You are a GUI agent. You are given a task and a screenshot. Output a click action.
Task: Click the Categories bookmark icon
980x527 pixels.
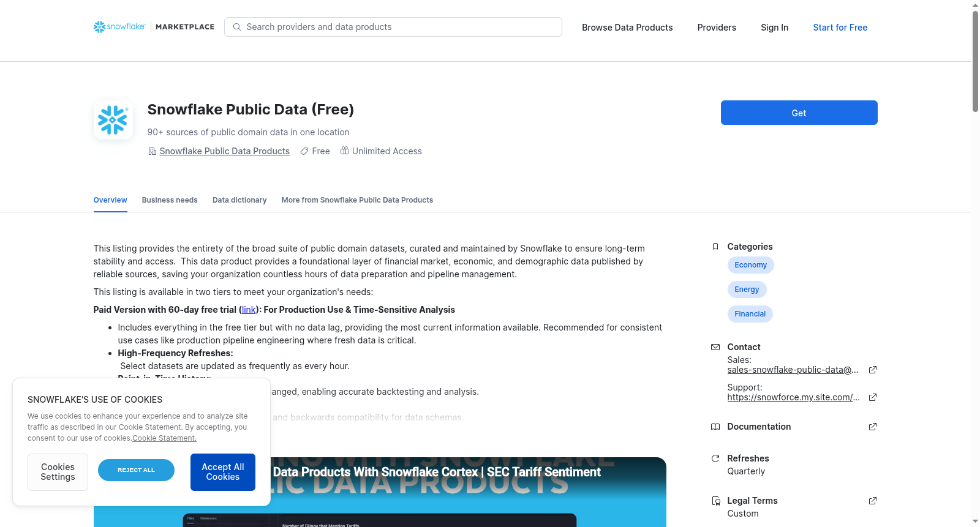(715, 247)
